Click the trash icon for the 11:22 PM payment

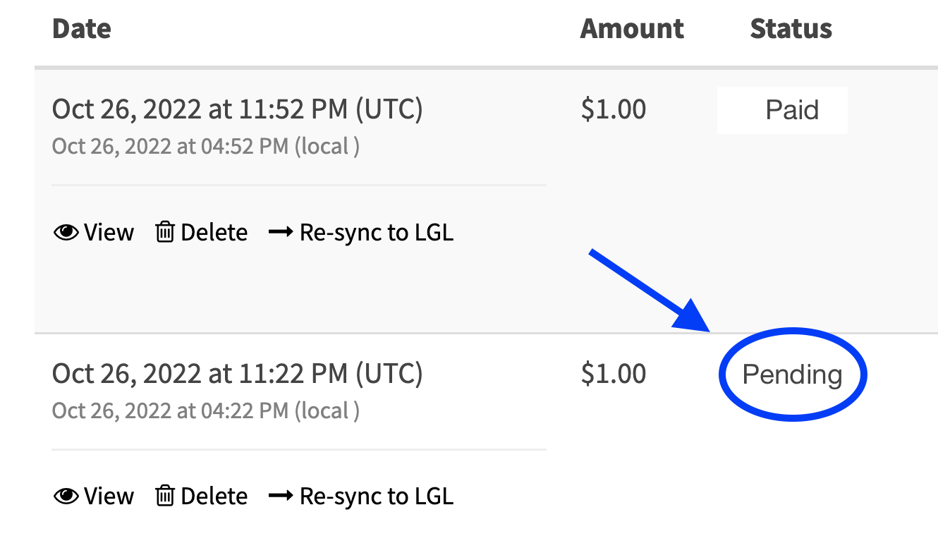[x=164, y=497]
